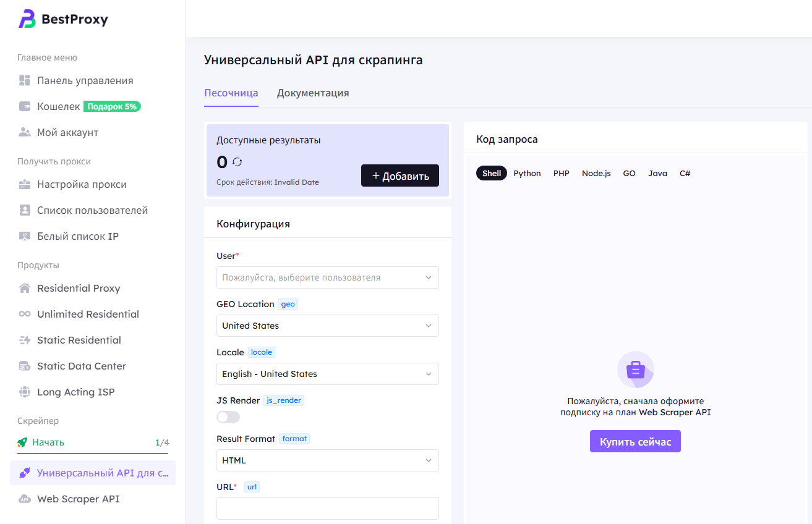This screenshot has height=524, width=812.
Task: Open the Locale English dropdown
Action: (x=327, y=374)
